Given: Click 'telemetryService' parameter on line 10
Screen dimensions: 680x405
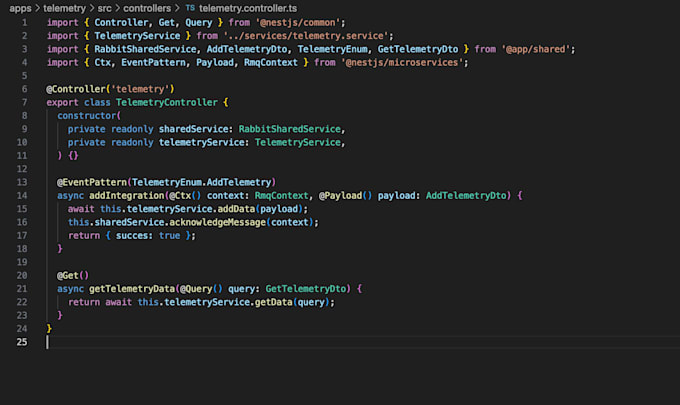Looking at the screenshot, I should tap(201, 142).
